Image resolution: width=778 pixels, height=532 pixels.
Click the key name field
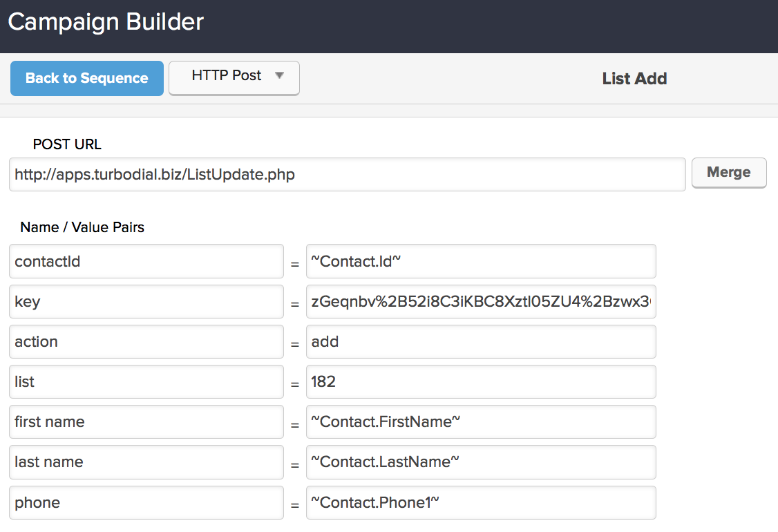(146, 302)
